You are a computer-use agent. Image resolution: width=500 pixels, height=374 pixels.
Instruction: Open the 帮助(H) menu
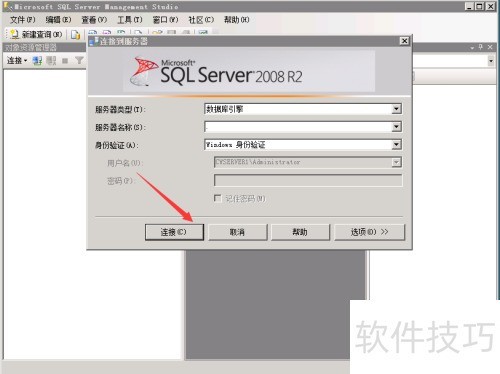tap(237, 20)
